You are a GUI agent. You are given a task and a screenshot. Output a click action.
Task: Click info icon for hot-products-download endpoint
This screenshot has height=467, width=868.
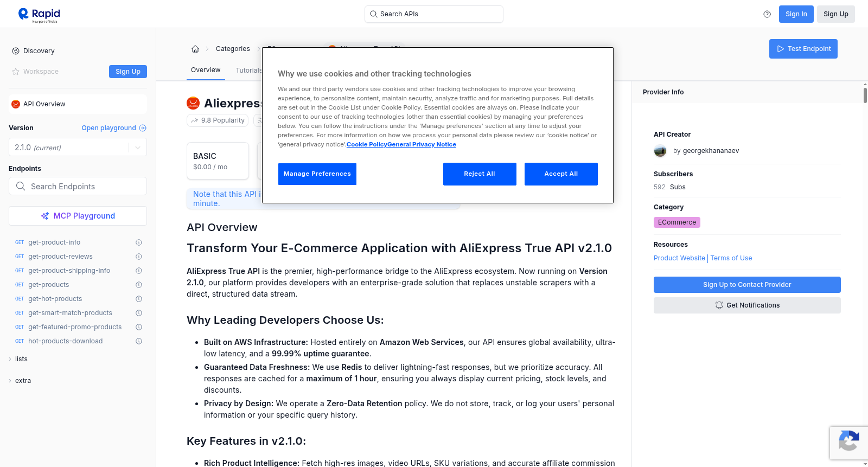click(x=139, y=341)
